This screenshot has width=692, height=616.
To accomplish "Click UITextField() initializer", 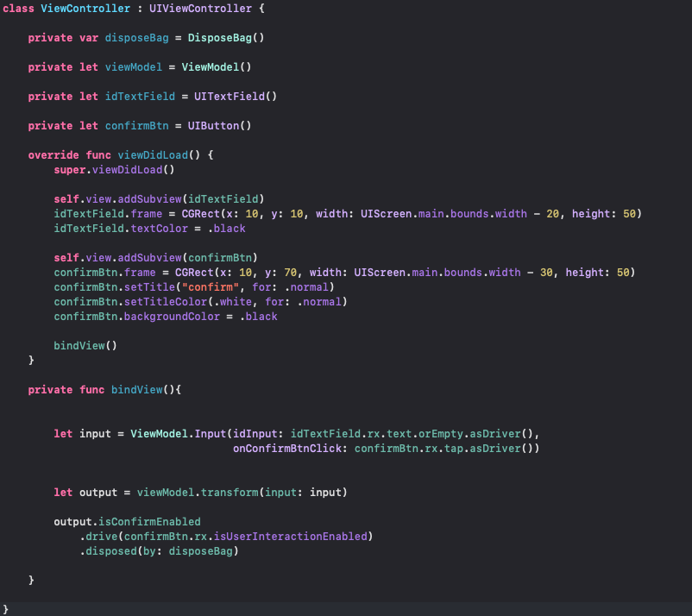I will click(236, 96).
